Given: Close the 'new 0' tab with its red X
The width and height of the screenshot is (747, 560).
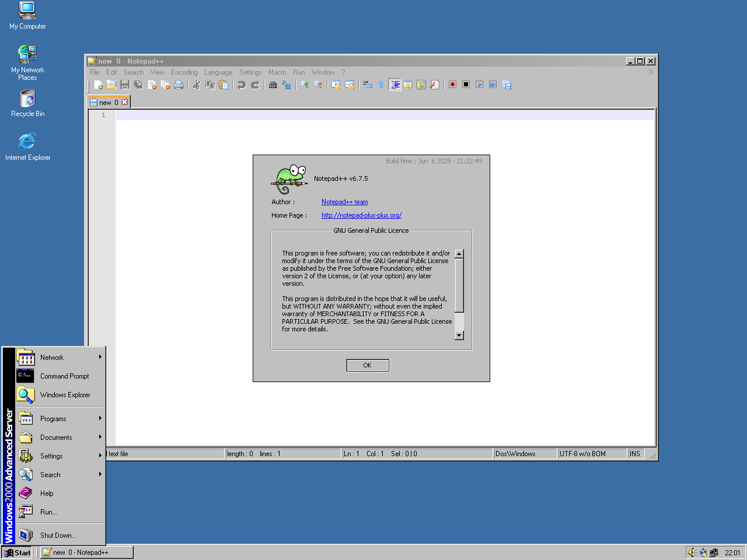Looking at the screenshot, I should point(124,102).
